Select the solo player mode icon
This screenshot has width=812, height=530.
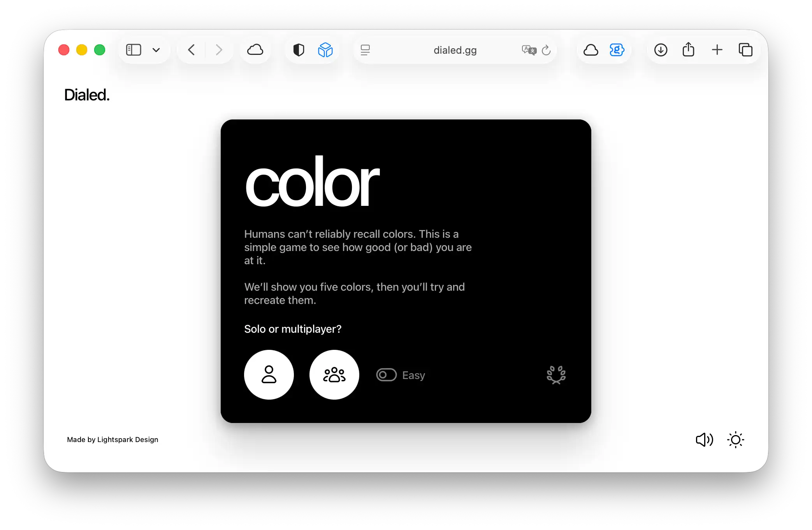[269, 374]
